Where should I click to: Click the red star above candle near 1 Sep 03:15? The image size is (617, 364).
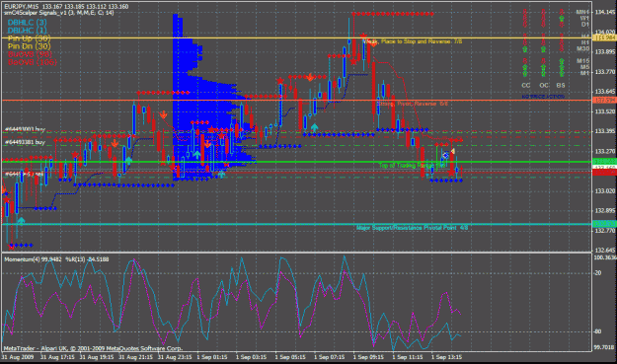pyautogui.click(x=280, y=81)
